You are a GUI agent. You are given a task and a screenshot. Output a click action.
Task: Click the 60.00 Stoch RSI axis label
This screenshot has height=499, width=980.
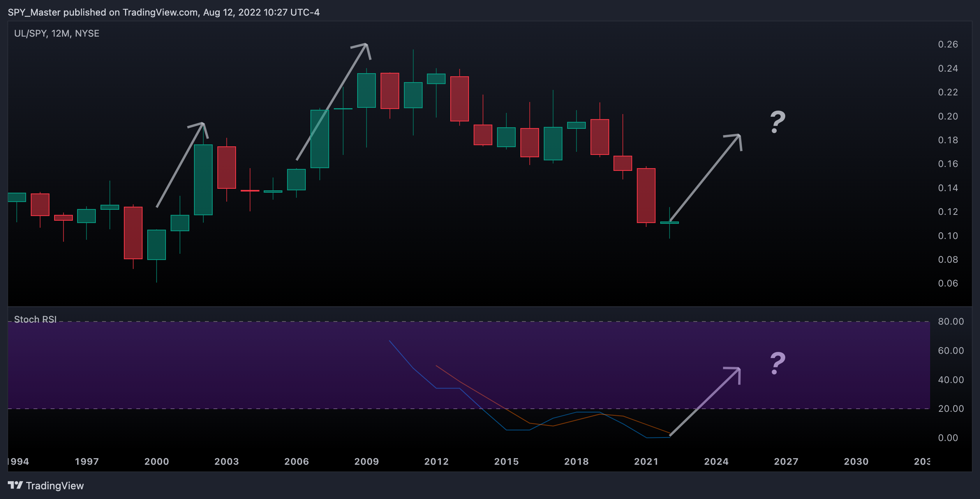(951, 351)
